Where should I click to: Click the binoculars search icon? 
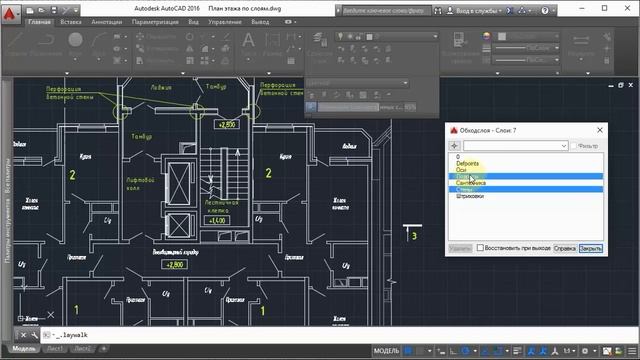pos(438,11)
